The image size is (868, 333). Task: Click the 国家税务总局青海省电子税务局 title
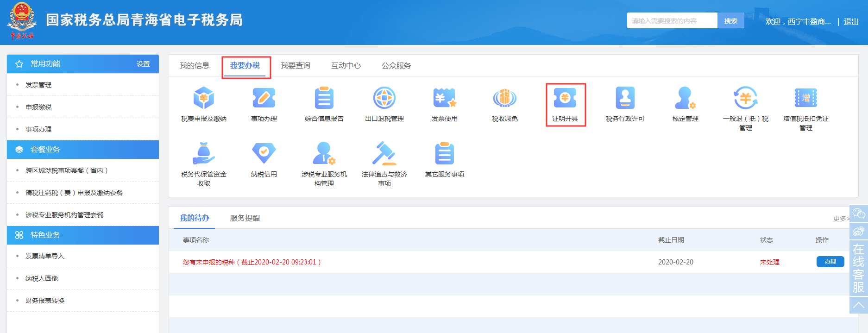click(145, 20)
